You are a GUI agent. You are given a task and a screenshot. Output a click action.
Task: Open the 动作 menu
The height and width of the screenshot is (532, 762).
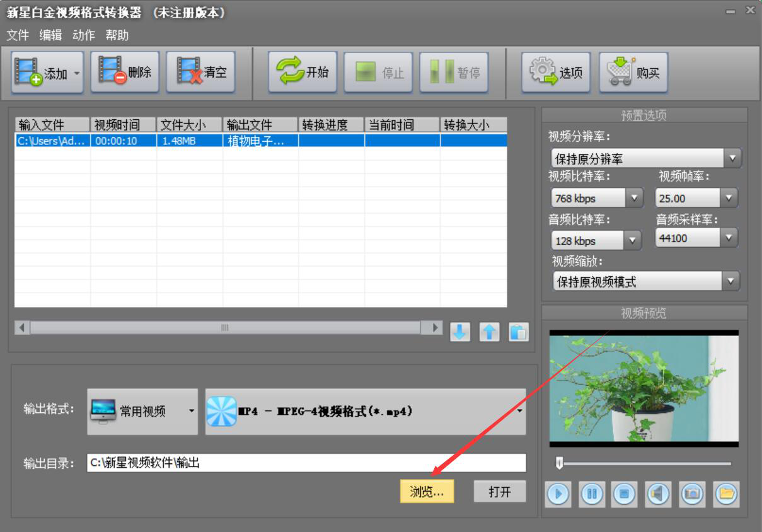[84, 35]
